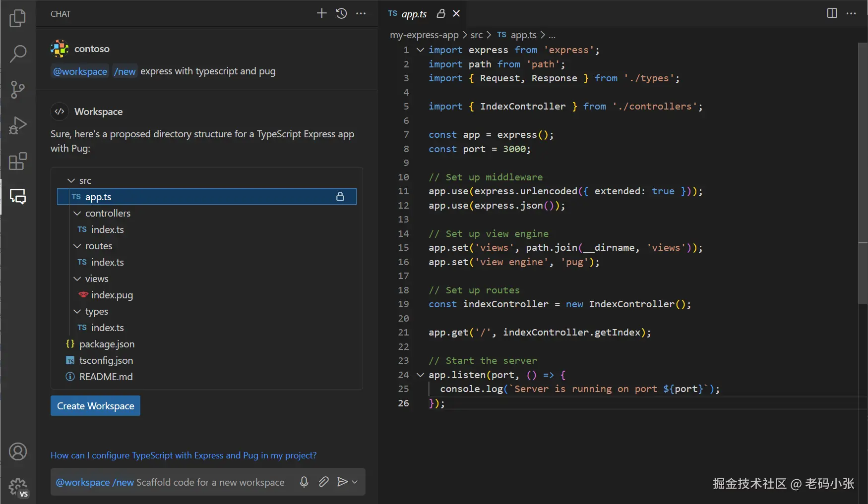Split the editor to the right
The height and width of the screenshot is (504, 868).
[832, 13]
